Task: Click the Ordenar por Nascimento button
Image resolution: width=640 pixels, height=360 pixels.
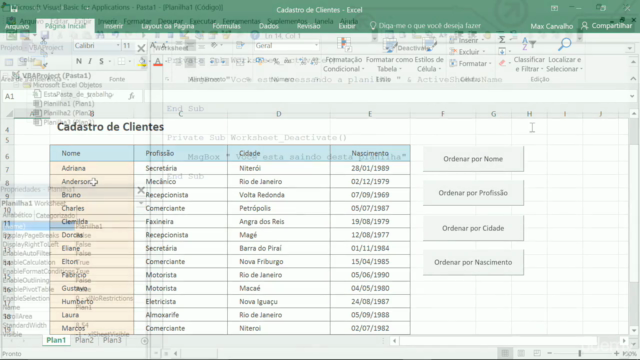Action: (x=473, y=262)
